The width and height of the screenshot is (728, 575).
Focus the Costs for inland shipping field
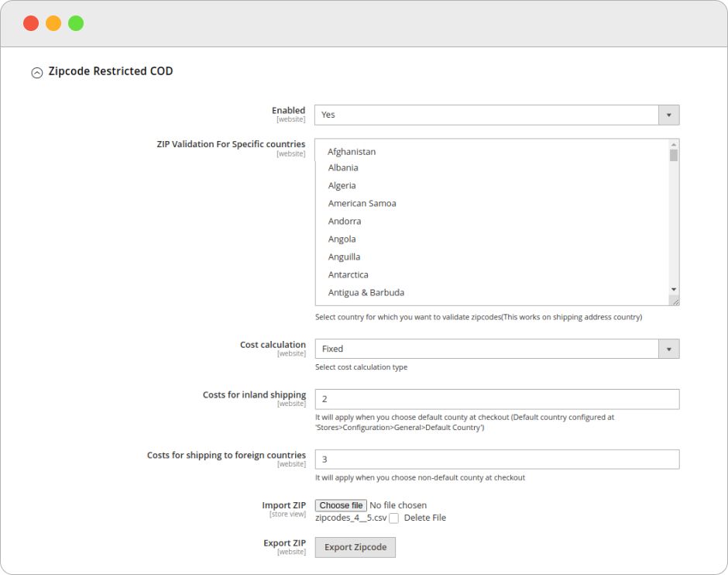tap(496, 399)
